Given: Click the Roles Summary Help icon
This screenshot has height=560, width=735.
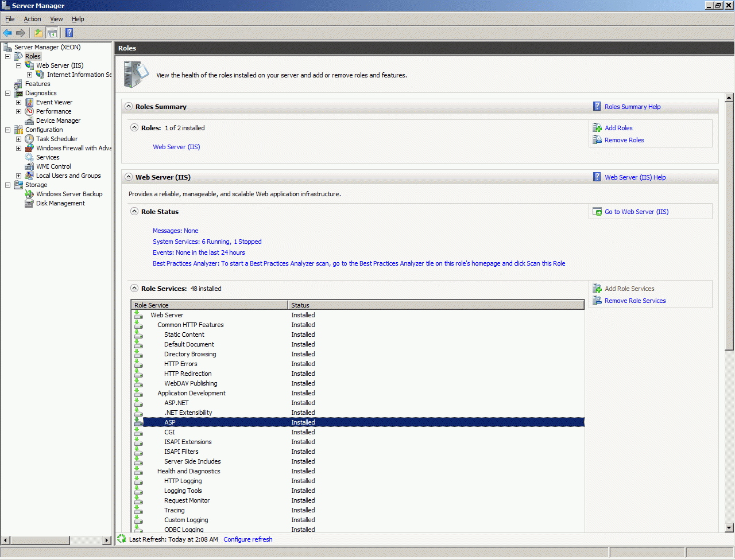Looking at the screenshot, I should 597,107.
